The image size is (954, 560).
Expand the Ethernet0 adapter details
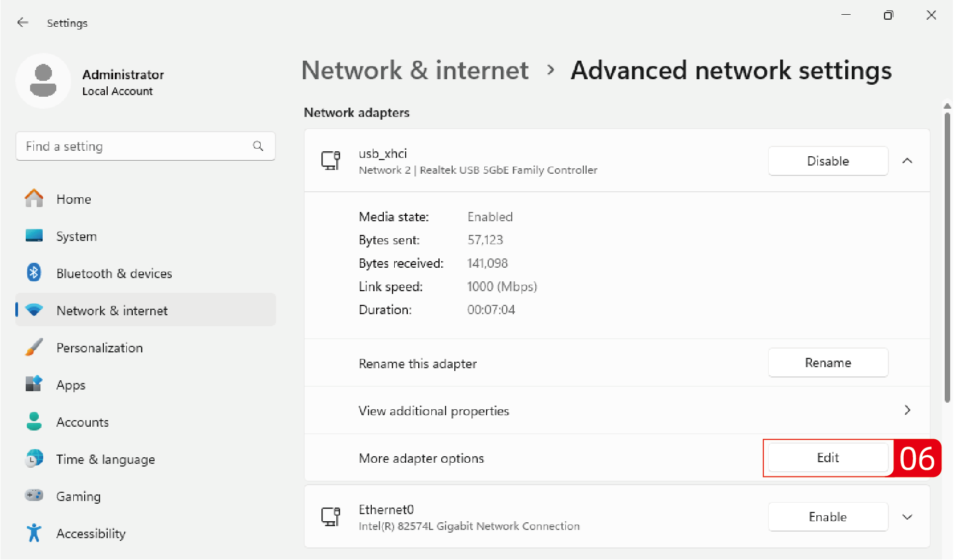(x=907, y=517)
